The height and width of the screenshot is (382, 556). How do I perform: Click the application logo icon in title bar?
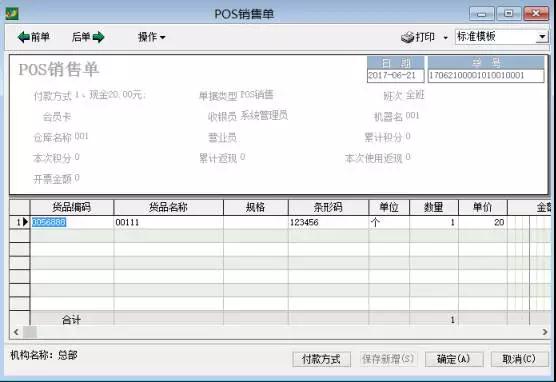(12, 13)
